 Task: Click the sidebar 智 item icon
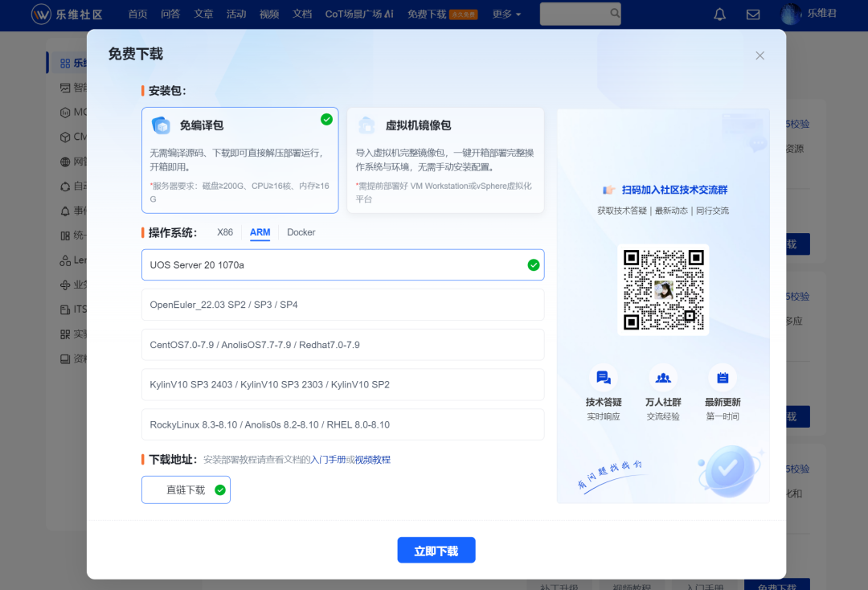click(65, 88)
